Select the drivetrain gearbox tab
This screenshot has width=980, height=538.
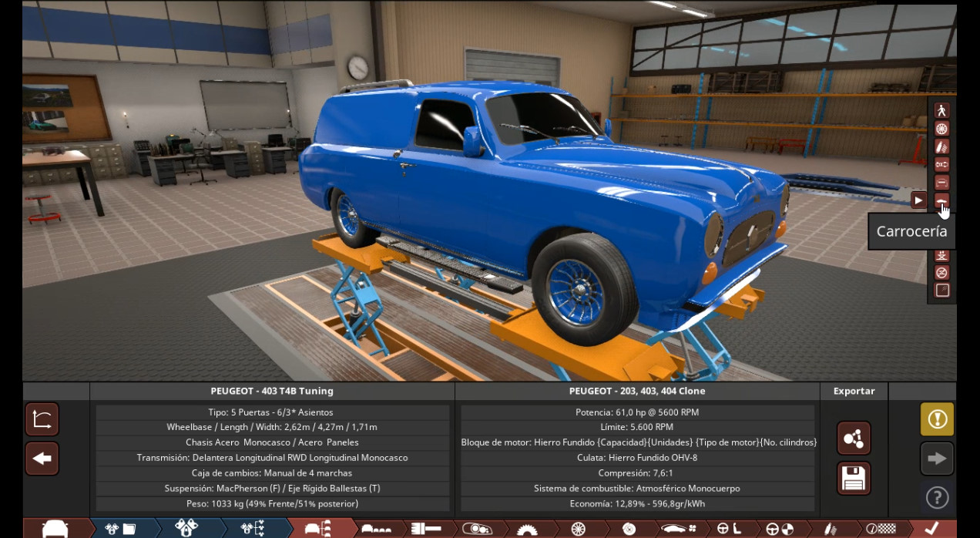tap(426, 528)
